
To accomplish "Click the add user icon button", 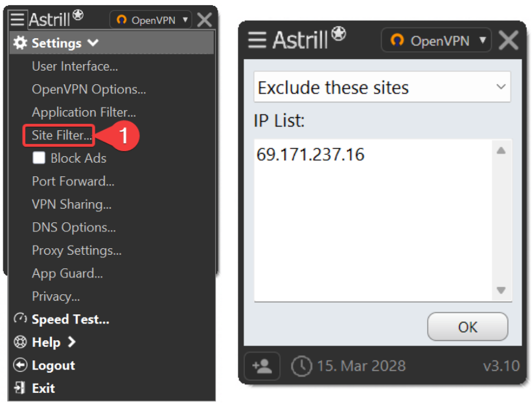I will pos(262,366).
